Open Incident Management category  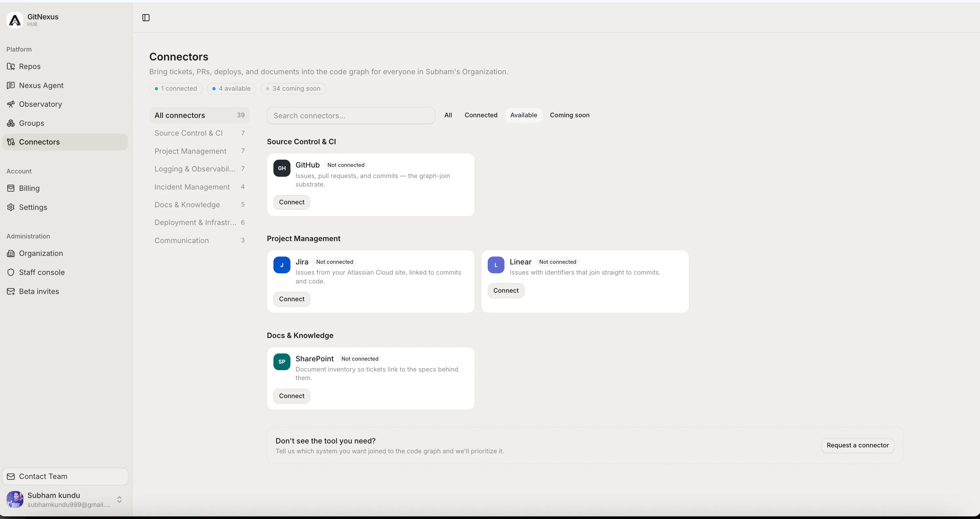point(200,187)
